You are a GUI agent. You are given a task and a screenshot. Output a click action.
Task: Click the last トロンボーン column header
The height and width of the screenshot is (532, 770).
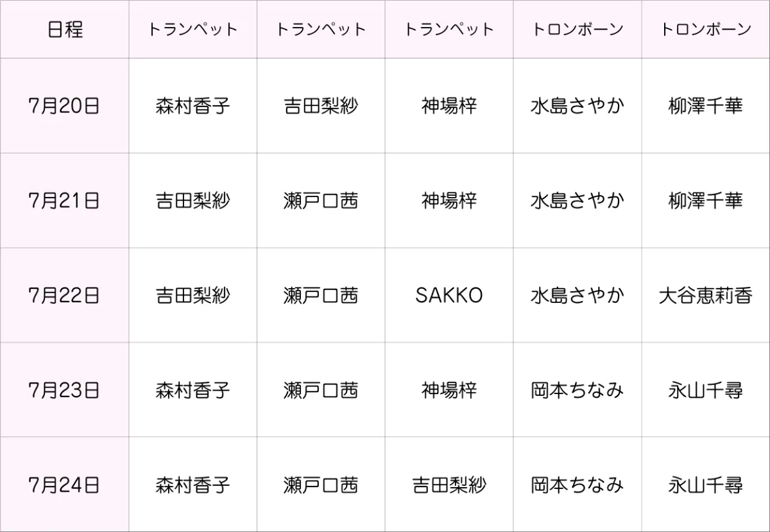click(x=706, y=30)
